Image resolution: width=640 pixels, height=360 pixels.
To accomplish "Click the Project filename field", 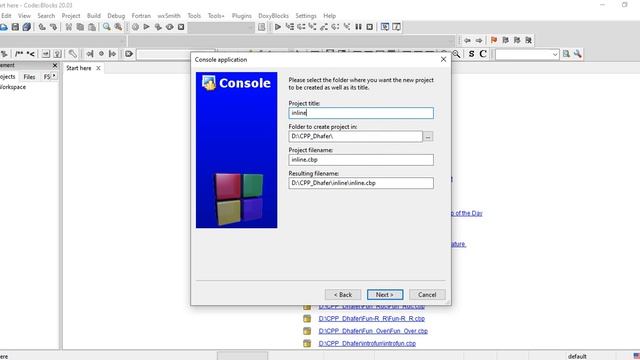I will pos(361,160).
